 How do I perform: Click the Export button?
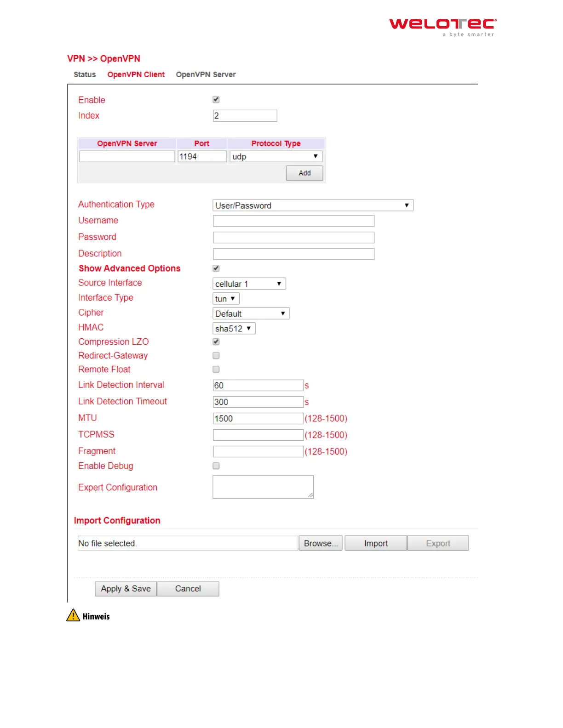click(x=438, y=543)
